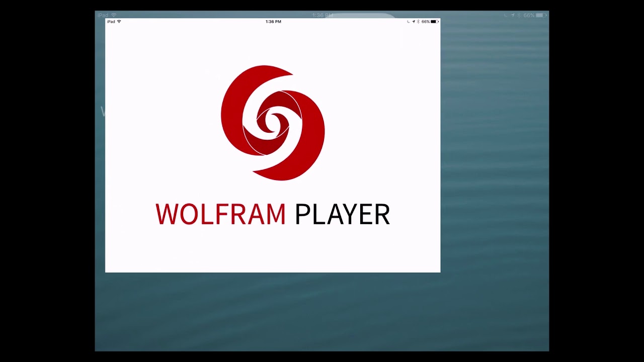Click the "iPad" label in the white status bar
Viewport: 644px width, 362px height.
[111, 22]
